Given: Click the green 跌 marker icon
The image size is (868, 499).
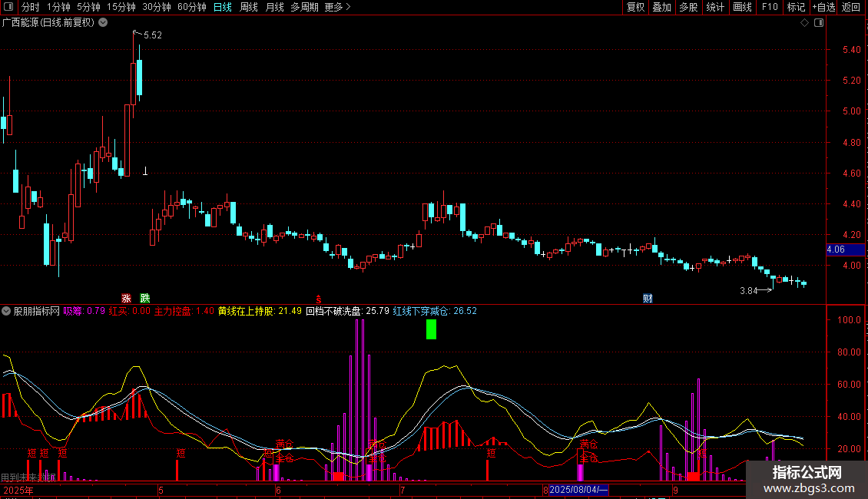Looking at the screenshot, I should tap(145, 299).
